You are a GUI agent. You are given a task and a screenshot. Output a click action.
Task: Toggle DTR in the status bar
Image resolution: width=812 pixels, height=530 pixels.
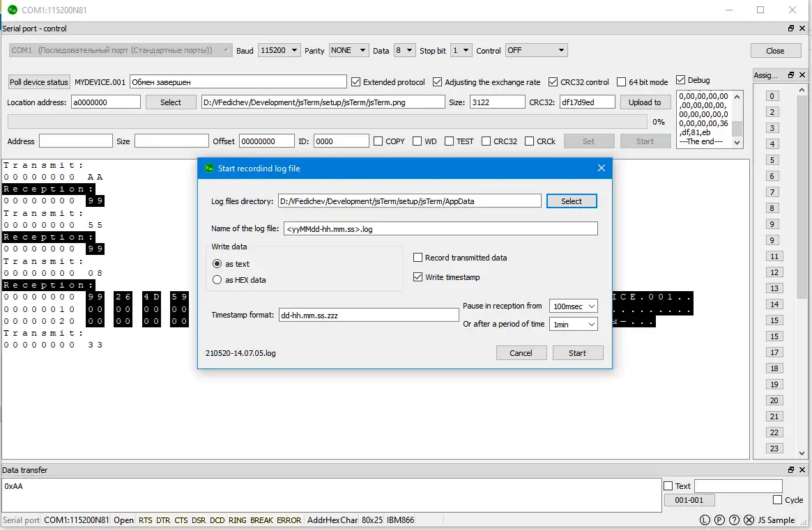(163, 520)
